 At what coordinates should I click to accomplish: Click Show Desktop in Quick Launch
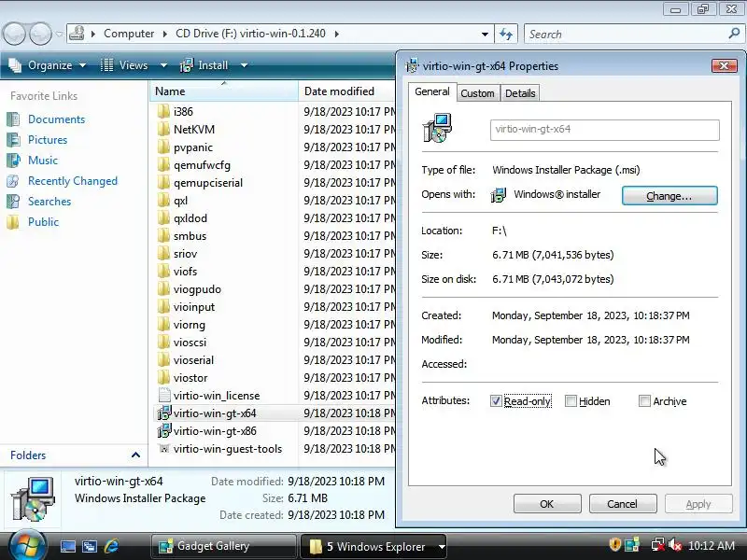pyautogui.click(x=67, y=546)
